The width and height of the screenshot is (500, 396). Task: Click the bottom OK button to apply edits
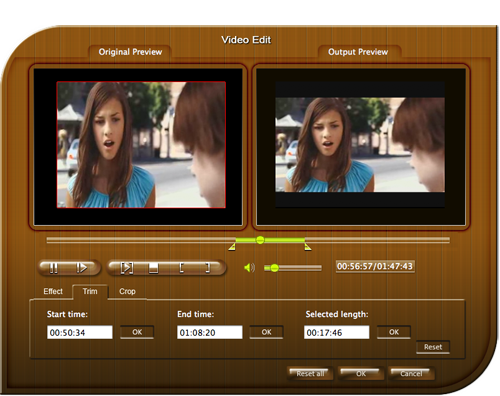(361, 374)
